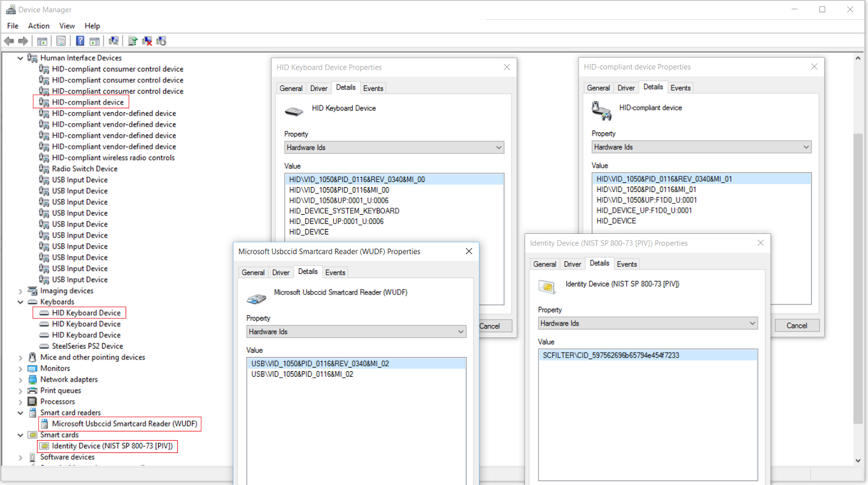Open the Action menu
Viewport: 868px width, 485px height.
38,26
